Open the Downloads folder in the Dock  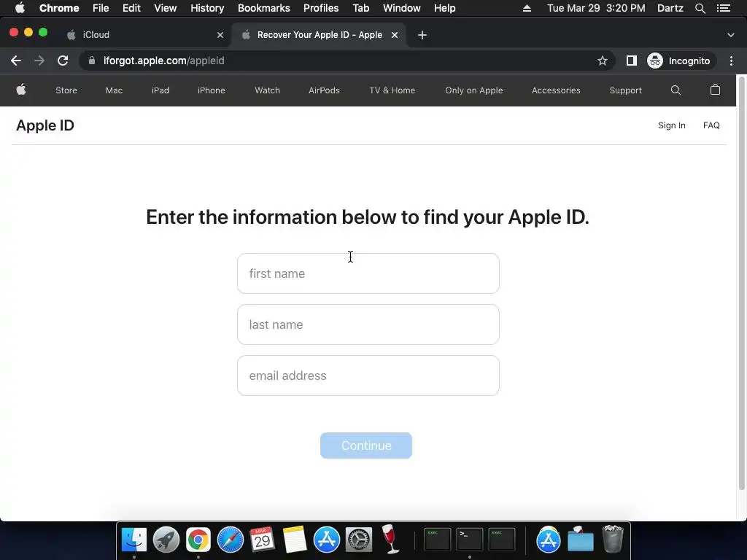pyautogui.click(x=581, y=540)
